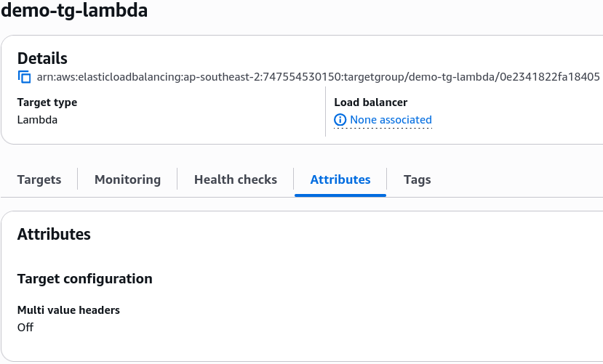Click the Attributes panel heading
603x364 pixels.
[54, 234]
